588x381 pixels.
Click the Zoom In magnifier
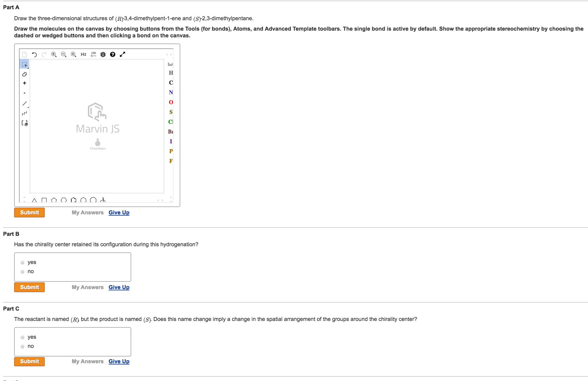click(54, 55)
